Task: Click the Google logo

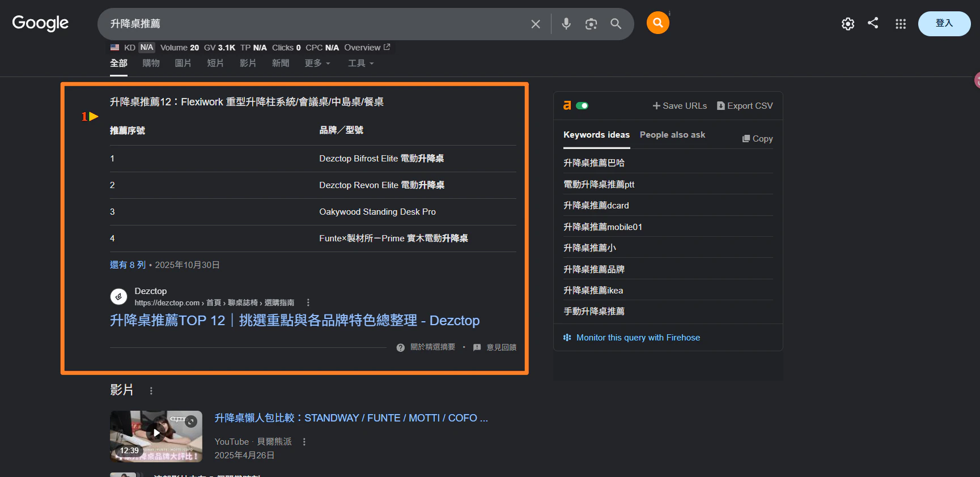Action: coord(40,23)
